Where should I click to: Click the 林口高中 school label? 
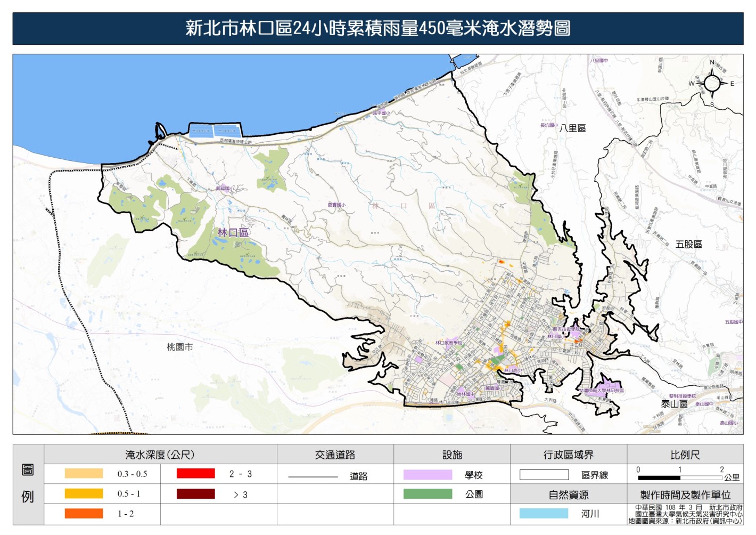513,370
